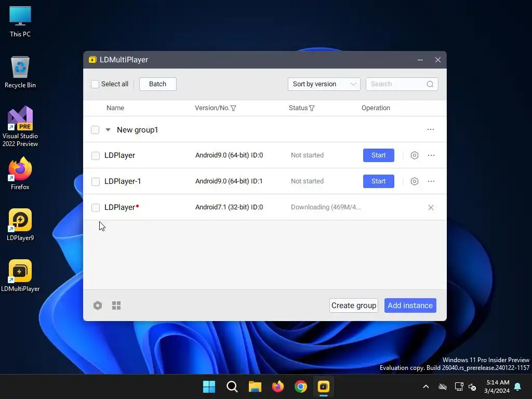Open Chrome from taskbar

(301, 387)
